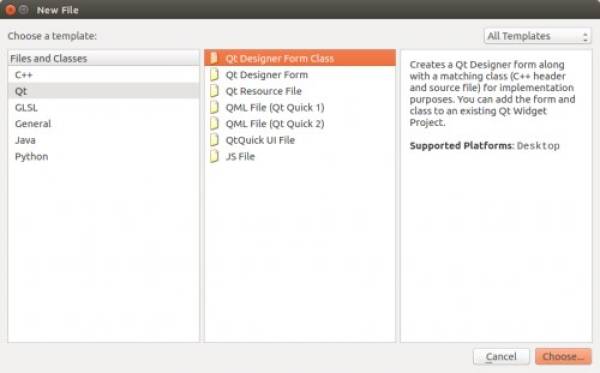Click the QtQuick UI File icon
Image resolution: width=600 pixels, height=373 pixels.
tap(214, 140)
